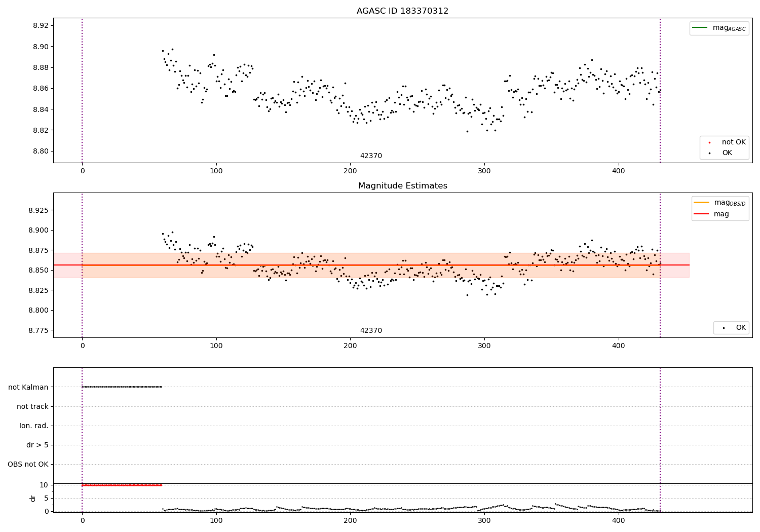Click the horizontal red mag line in middle plot
This screenshot has height=532, width=760.
tap(371, 265)
